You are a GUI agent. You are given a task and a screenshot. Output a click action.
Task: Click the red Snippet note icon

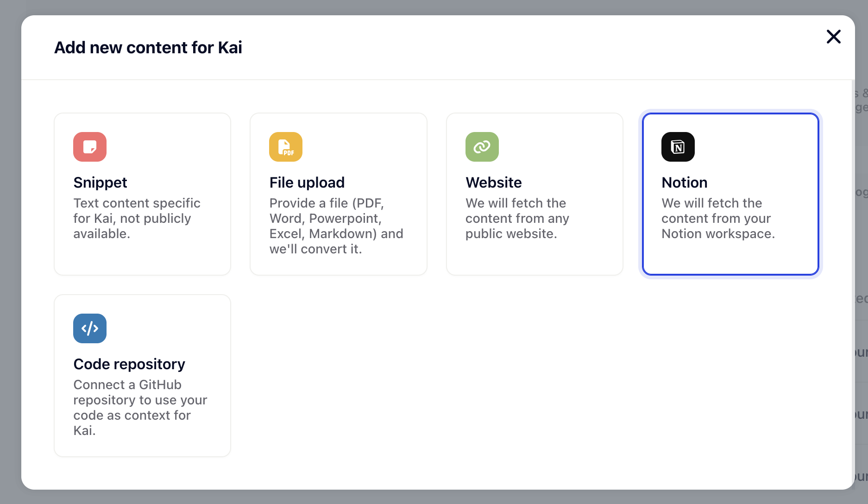90,147
